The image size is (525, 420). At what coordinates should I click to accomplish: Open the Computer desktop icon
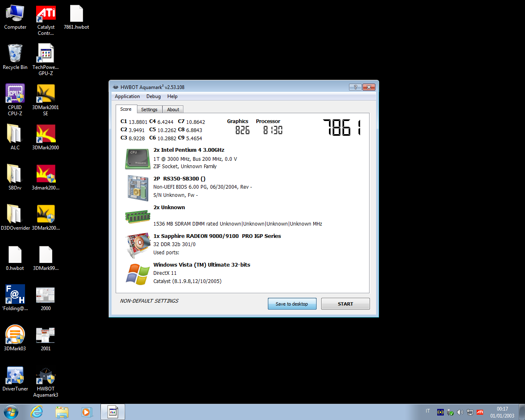click(15, 18)
